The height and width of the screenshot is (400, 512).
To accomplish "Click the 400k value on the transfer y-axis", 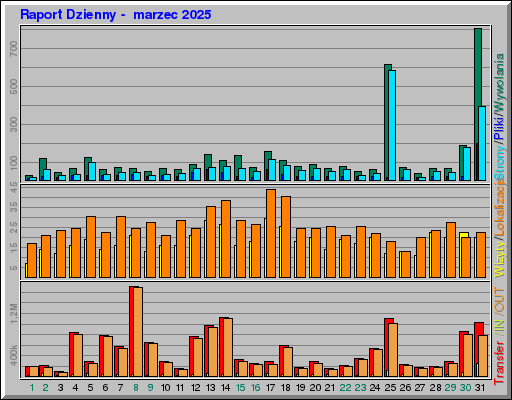I will click(x=14, y=355).
